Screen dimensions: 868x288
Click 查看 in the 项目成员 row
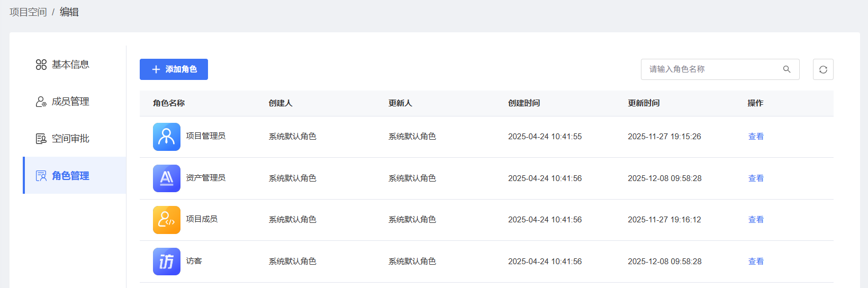[x=756, y=220]
